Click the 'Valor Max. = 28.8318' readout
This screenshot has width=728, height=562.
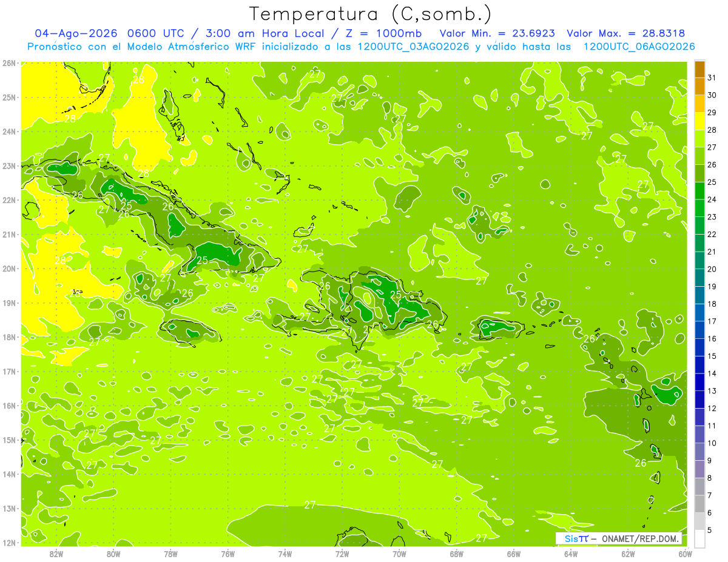coord(626,33)
